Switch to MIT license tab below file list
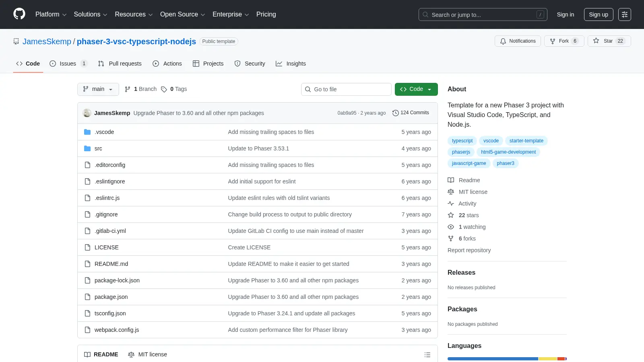This screenshot has height=362, width=644. tap(147, 354)
